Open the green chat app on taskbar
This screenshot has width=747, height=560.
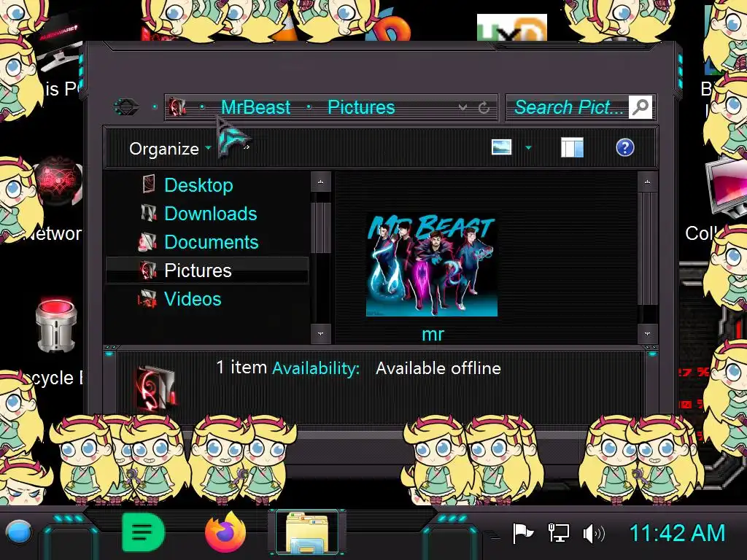(144, 532)
